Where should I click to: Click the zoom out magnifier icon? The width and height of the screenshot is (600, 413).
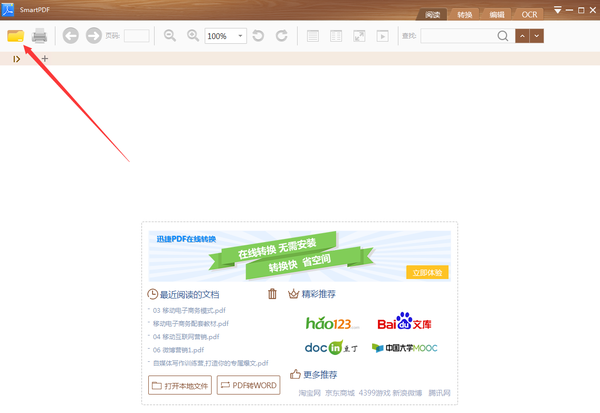click(170, 36)
